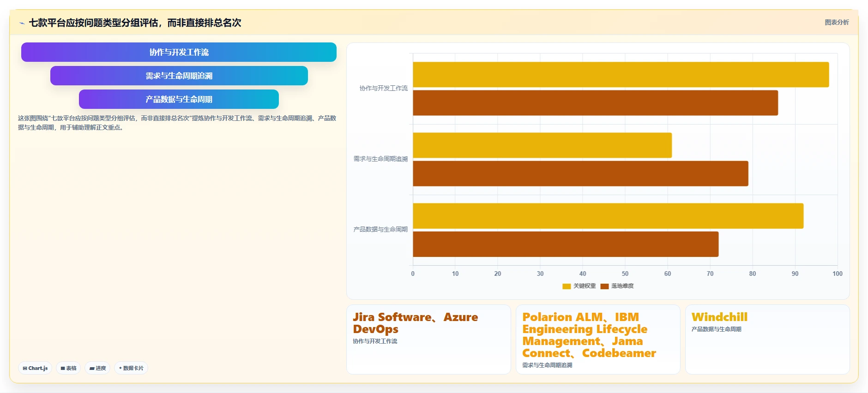
Task: Click the 需求与生命周期追溯 y-axis label
Action: click(380, 159)
